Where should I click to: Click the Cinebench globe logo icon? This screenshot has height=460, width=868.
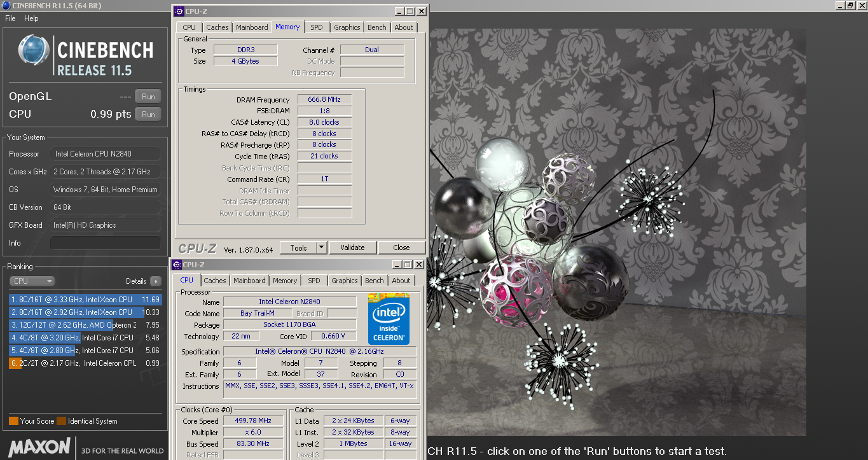tap(34, 51)
